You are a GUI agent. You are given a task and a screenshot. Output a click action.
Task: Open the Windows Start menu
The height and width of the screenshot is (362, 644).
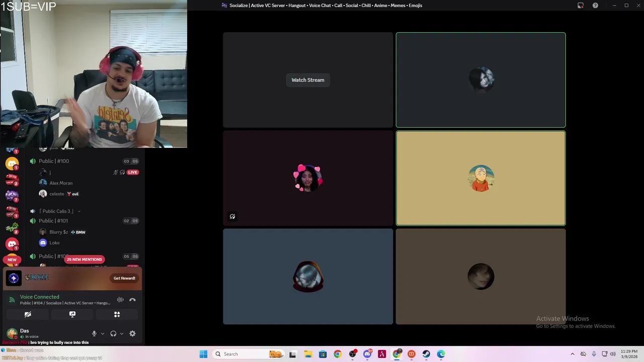[203, 354]
